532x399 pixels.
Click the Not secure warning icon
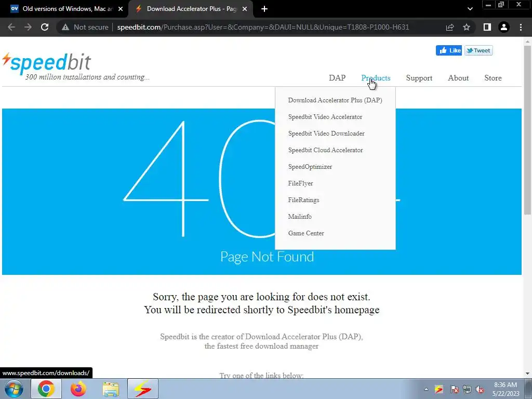tap(65, 27)
